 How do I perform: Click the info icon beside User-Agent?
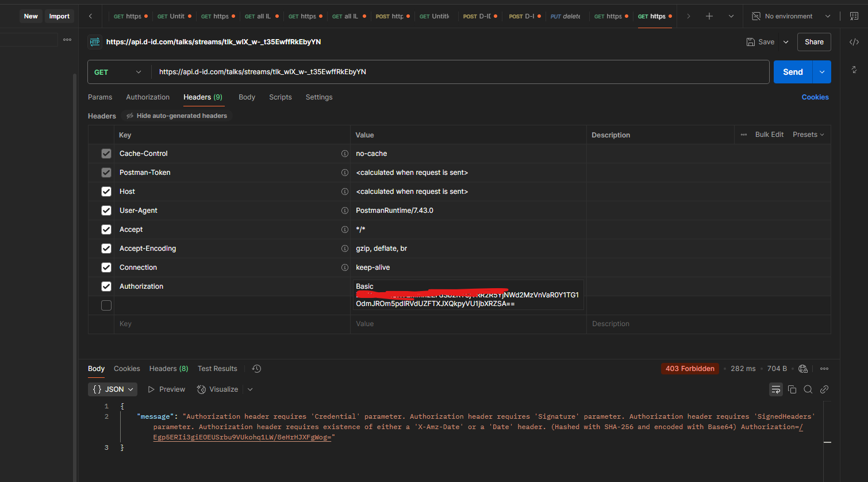coord(345,211)
